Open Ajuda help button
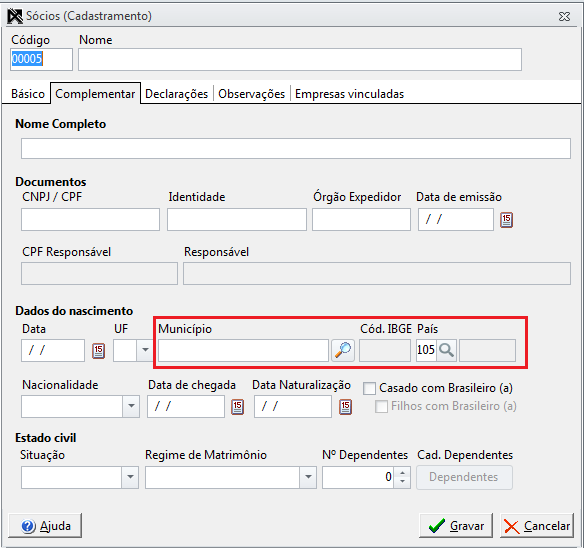 coord(45,526)
